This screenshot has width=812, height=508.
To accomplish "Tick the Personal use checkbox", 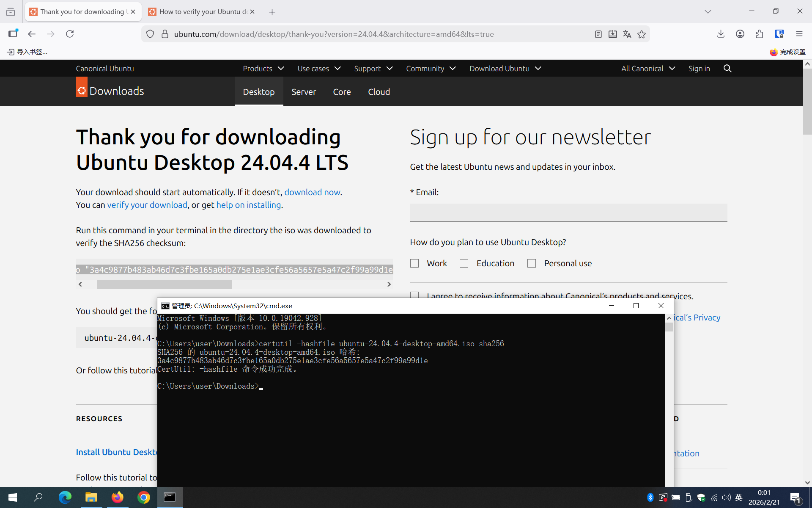I will click(x=532, y=263).
